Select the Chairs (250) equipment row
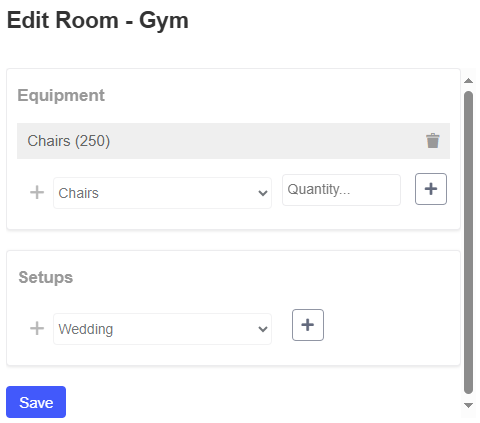 [x=233, y=141]
